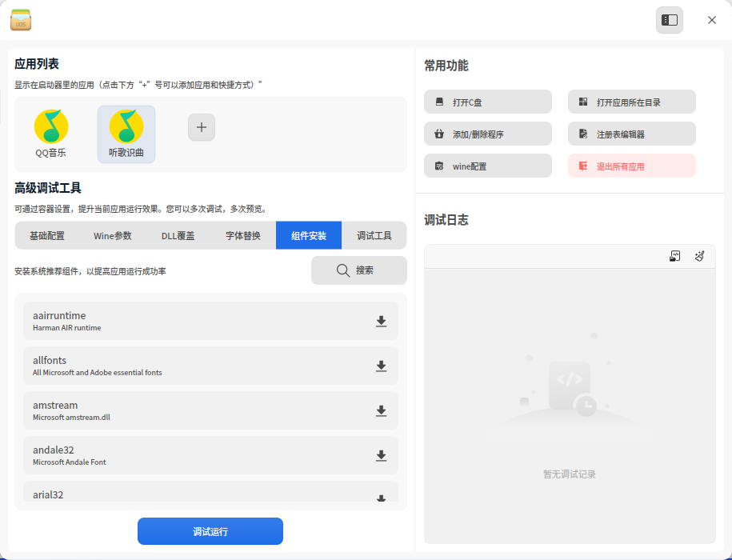732x560 pixels.
Task: Click download icon next to amstream
Action: (x=382, y=411)
